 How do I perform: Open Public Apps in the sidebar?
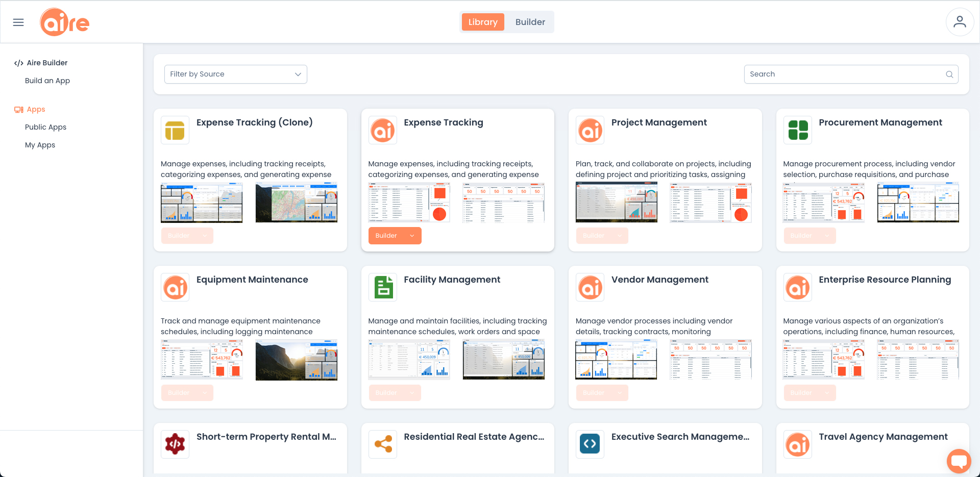point(45,127)
